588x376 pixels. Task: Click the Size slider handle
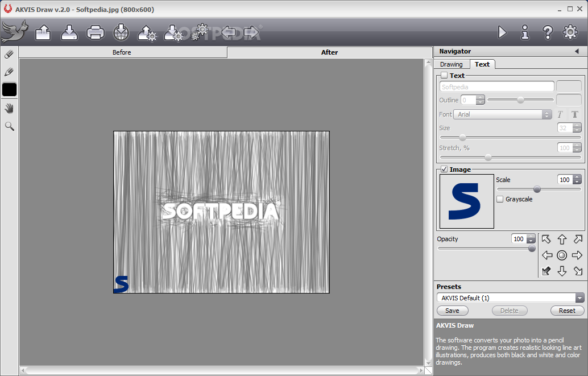pos(463,138)
